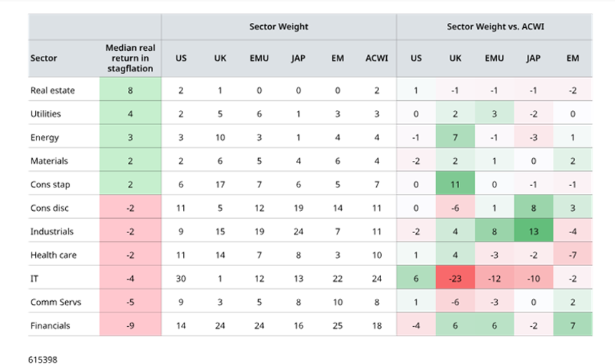The image size is (615, 364).
Task: Click the Real estate row label
Action: [52, 90]
